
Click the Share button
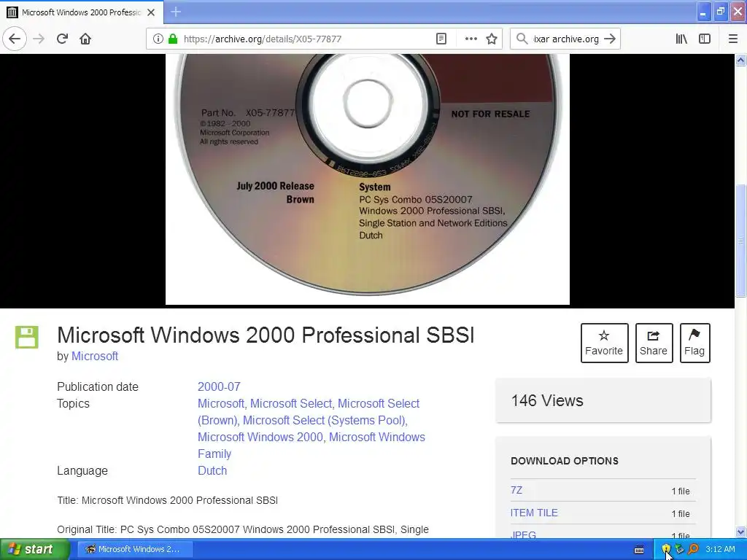654,343
